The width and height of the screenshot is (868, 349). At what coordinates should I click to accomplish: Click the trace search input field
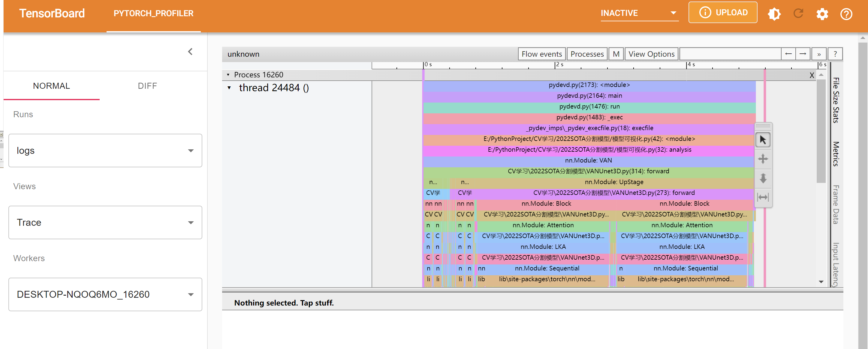coord(730,53)
